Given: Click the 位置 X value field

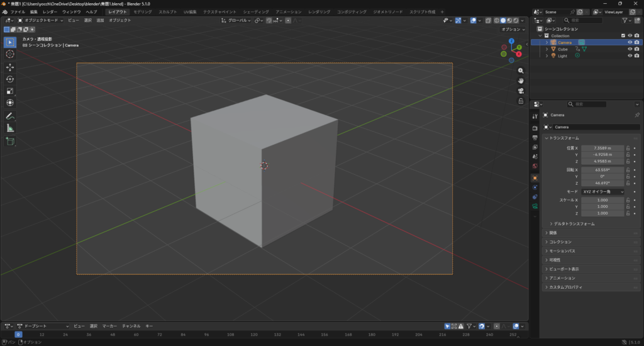Looking at the screenshot, I should (602, 148).
